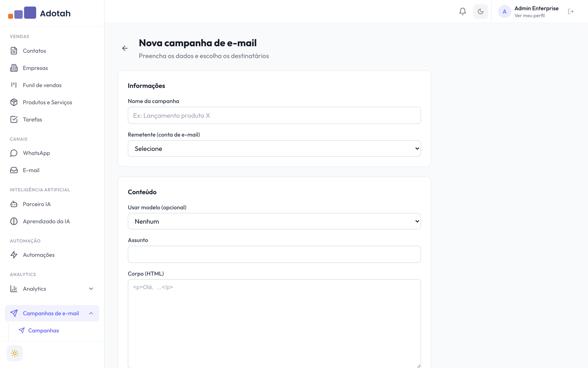The image size is (588, 368).
Task: Click the 'AUTOMAÇÃO' sidebar section label
Action: tap(25, 241)
